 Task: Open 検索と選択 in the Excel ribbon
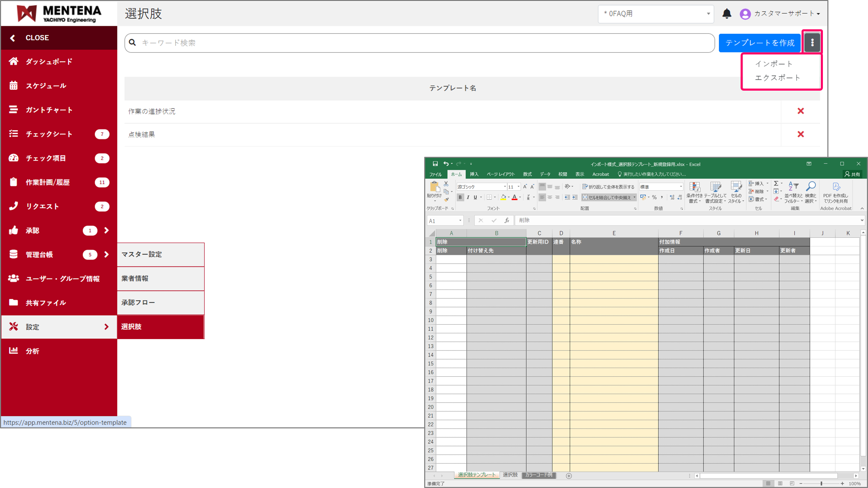point(811,193)
